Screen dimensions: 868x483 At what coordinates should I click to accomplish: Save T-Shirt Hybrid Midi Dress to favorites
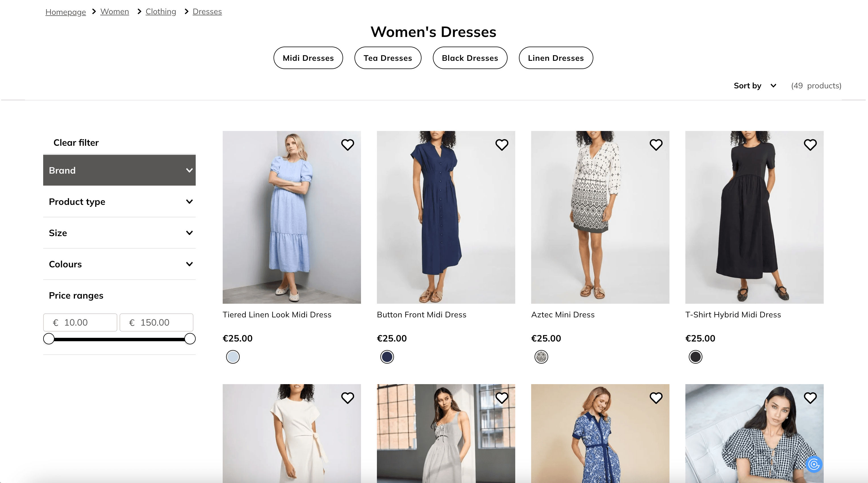[x=810, y=145]
